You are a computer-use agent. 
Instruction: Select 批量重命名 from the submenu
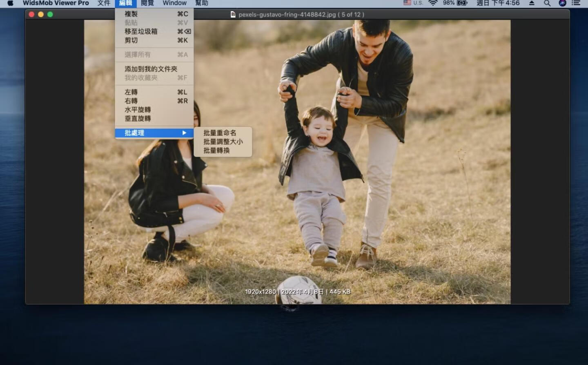220,133
